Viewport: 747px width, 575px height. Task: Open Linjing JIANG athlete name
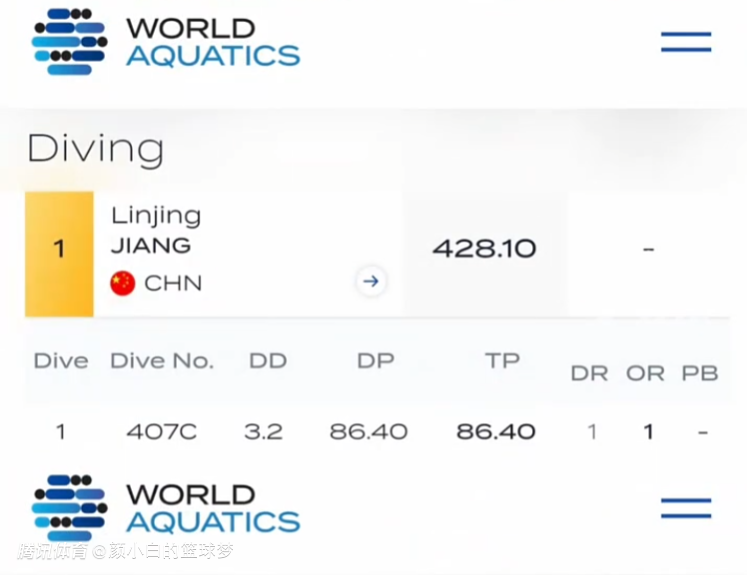point(156,230)
